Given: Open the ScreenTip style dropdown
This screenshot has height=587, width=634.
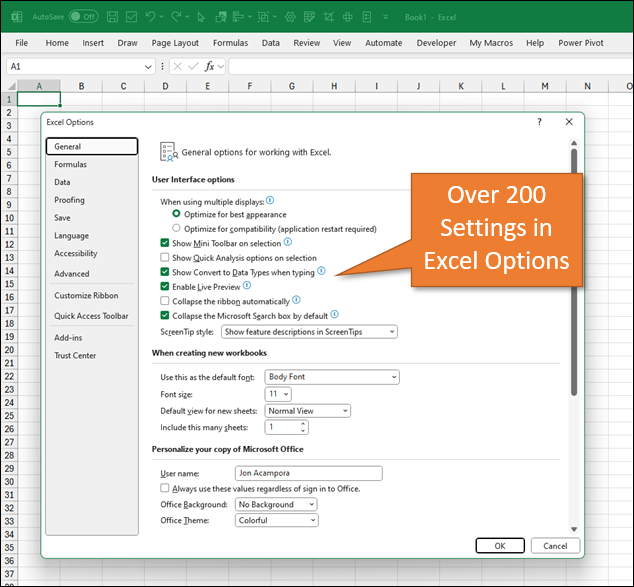Looking at the screenshot, I should pos(309,331).
